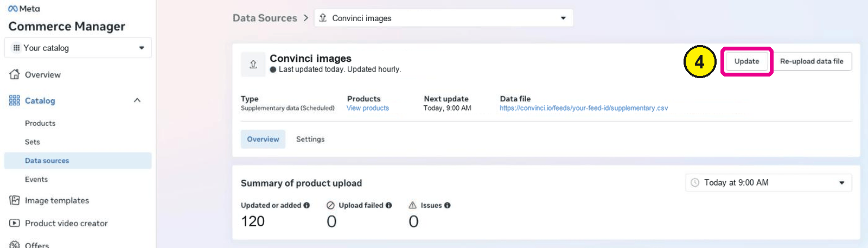This screenshot has width=868, height=248.
Task: Go to Products in the sidebar
Action: coord(40,123)
